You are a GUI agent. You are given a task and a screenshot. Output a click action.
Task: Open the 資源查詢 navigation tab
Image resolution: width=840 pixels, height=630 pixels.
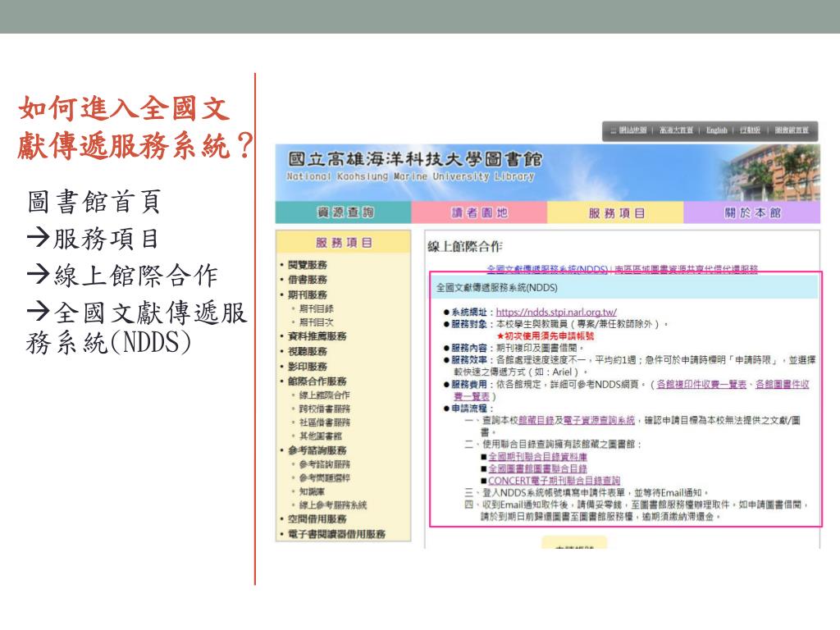pos(344,212)
